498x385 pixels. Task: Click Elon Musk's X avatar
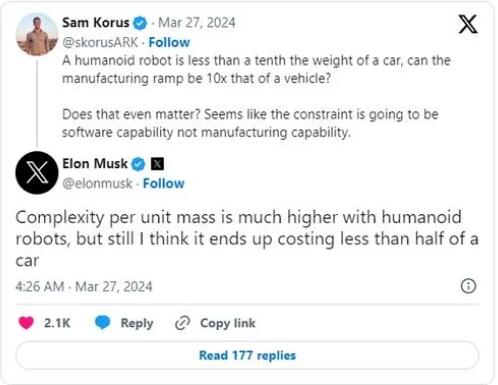(x=37, y=172)
